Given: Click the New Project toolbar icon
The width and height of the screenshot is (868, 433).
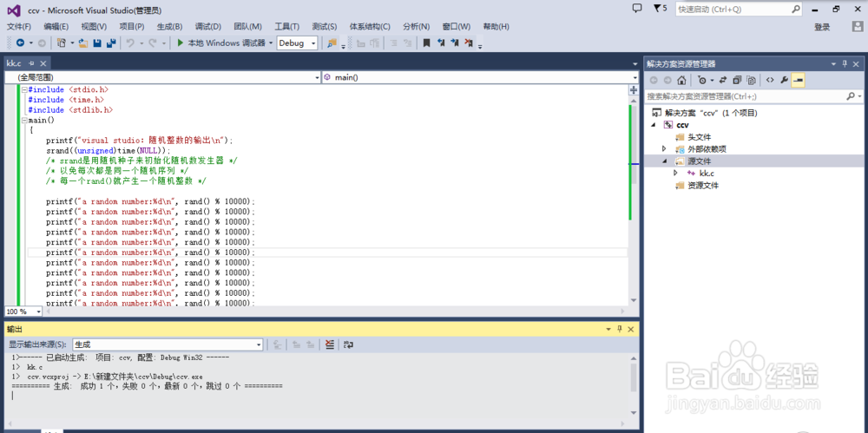Looking at the screenshot, I should (x=61, y=43).
